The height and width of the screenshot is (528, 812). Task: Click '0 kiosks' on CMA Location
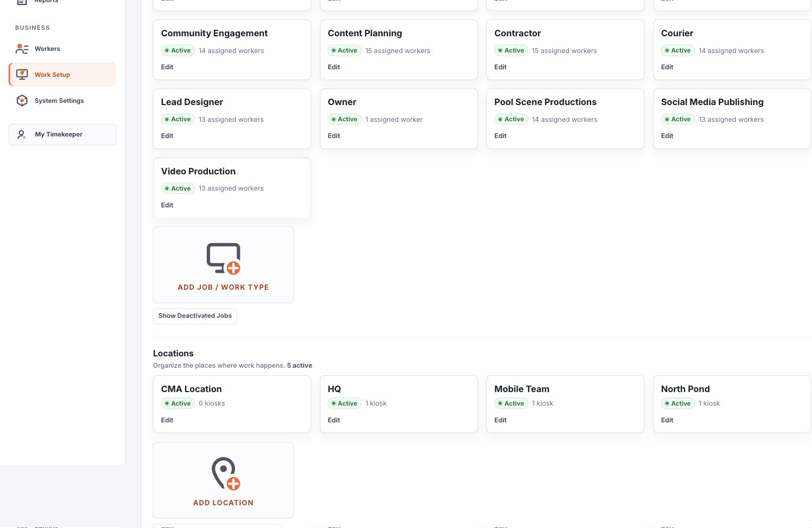[x=212, y=403]
